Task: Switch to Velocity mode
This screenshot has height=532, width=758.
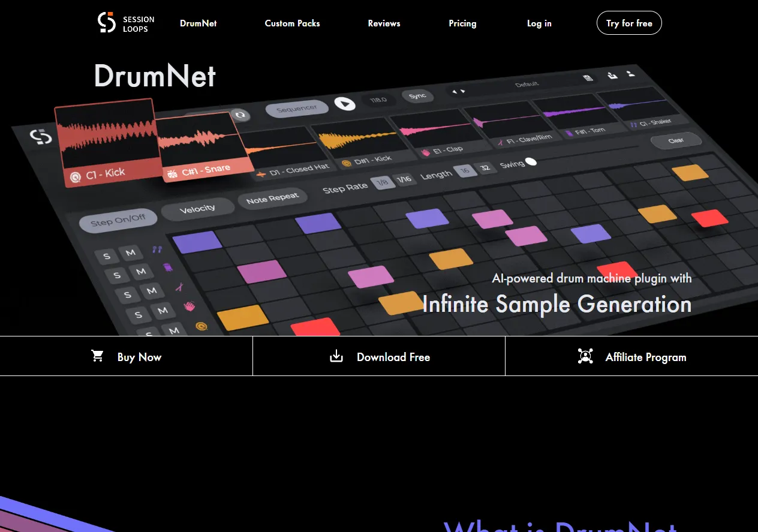Action: (x=197, y=209)
